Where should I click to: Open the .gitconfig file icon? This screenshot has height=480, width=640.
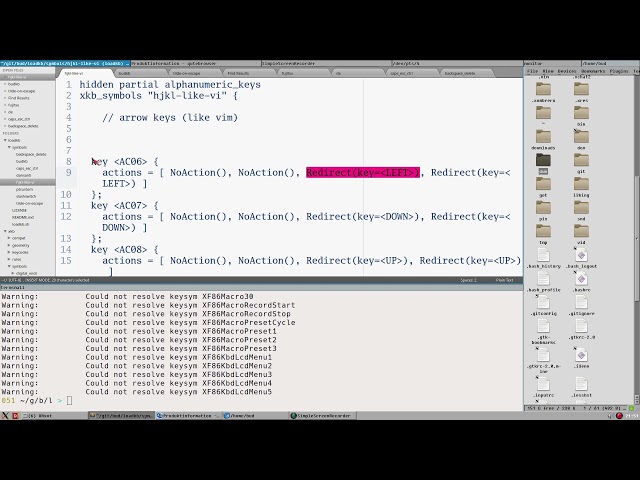click(x=543, y=302)
